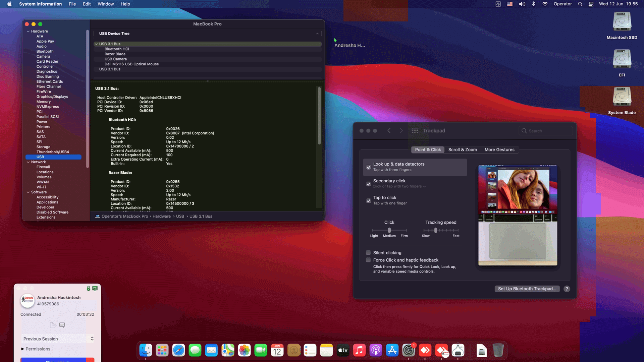Toggle Look up & data detectors checkbox
Screen dimensions: 644x362
click(x=369, y=167)
